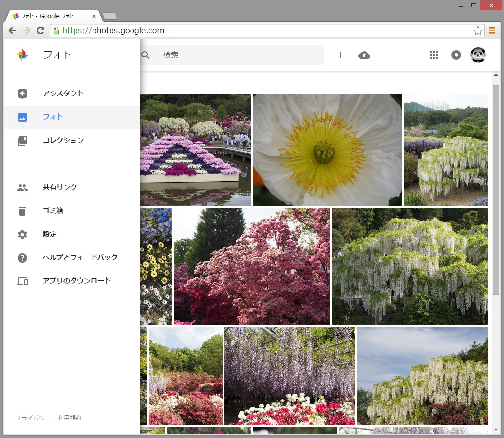
Task: Click the scrollbar down arrow
Action: point(496,430)
